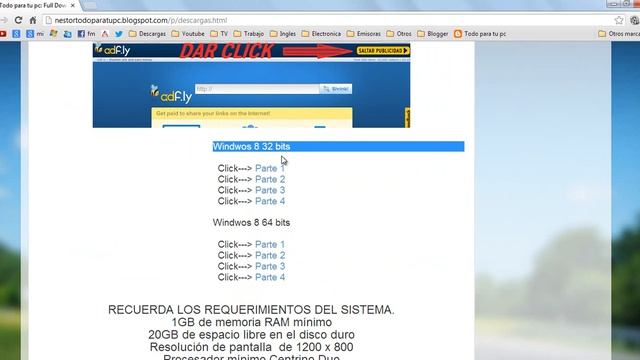Open Parte 4 under Windwos 8 64 bits

pos(270,278)
